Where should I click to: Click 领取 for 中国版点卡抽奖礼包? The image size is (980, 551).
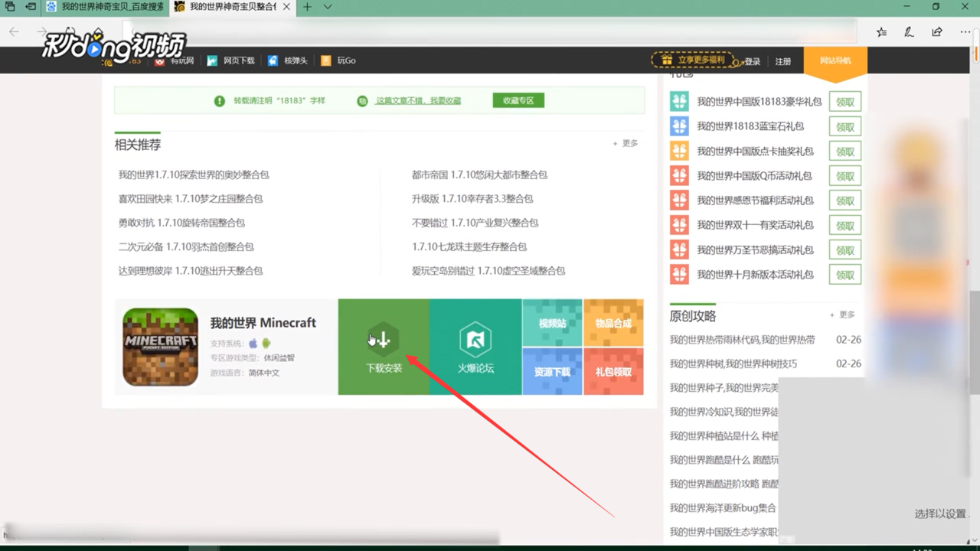click(x=845, y=152)
